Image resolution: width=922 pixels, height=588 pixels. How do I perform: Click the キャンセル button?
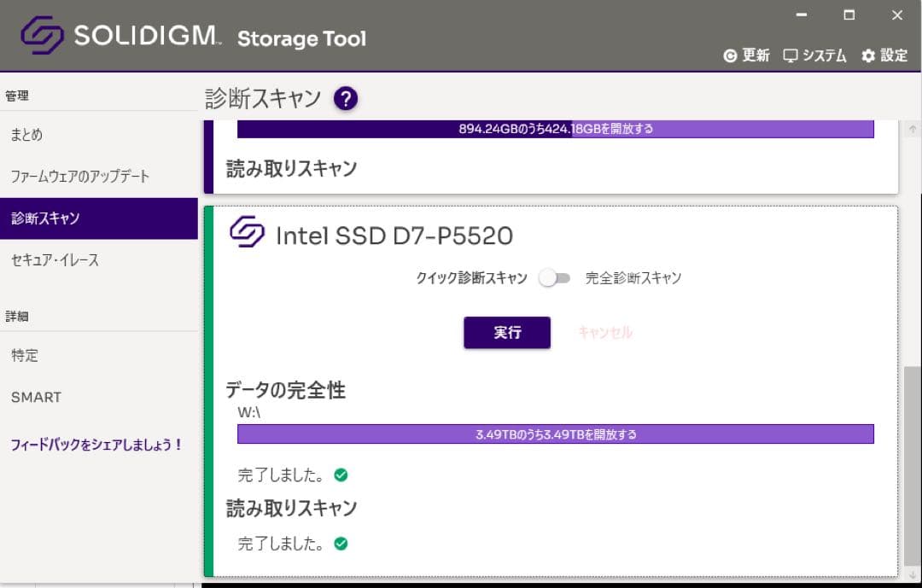605,332
